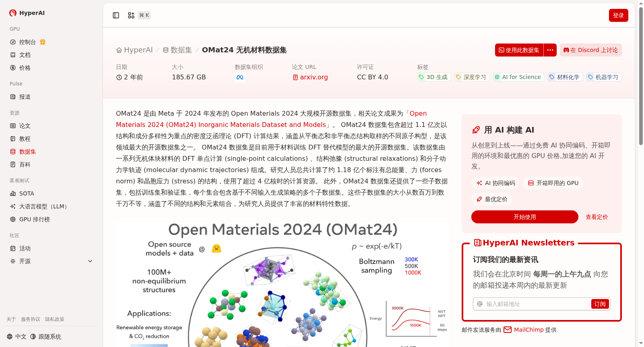Expand the 开源 sidebar chevron
This screenshot has height=347, width=644.
(x=90, y=261)
